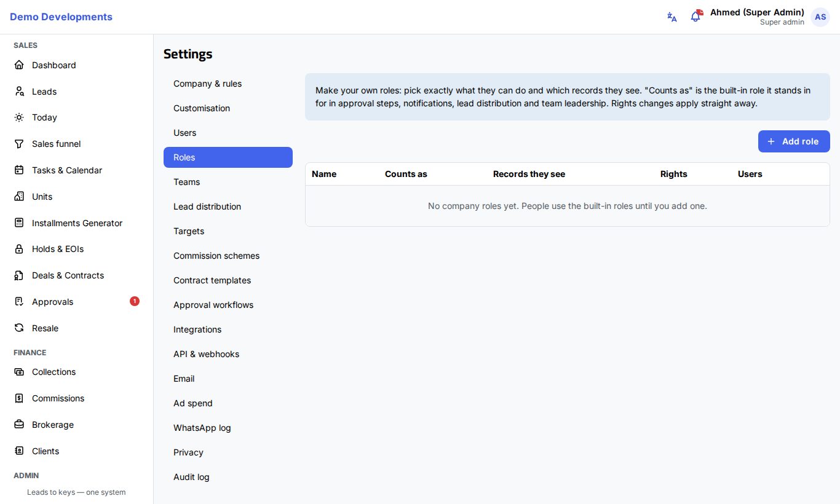
Task: Go to API & webhooks settings
Action: tap(228, 354)
